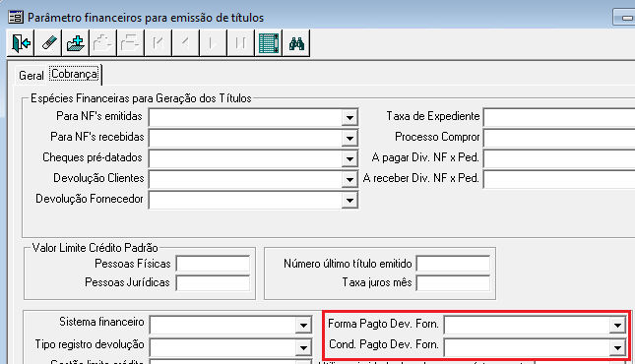Switch to the Geral tab
The image size is (635, 364).
click(x=32, y=76)
